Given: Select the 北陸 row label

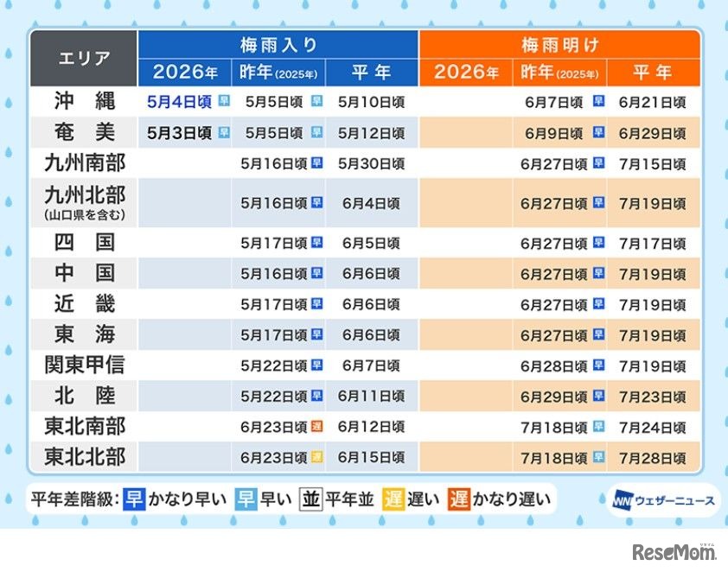Looking at the screenshot, I should pos(84,396).
